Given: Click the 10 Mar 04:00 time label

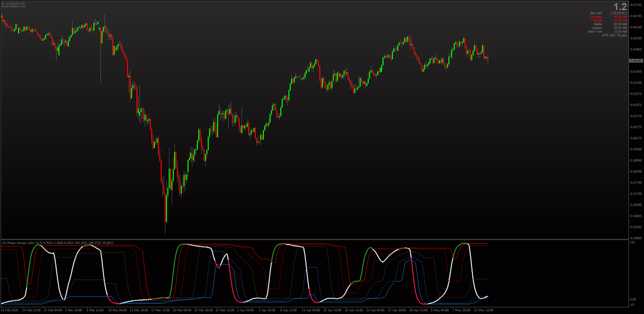Looking at the screenshot, I should (x=117, y=310).
